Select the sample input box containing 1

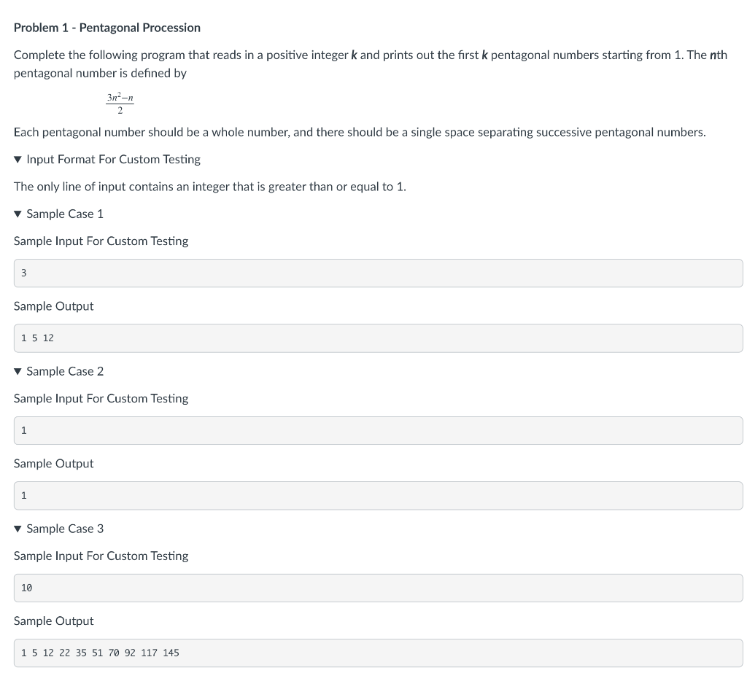[378, 430]
